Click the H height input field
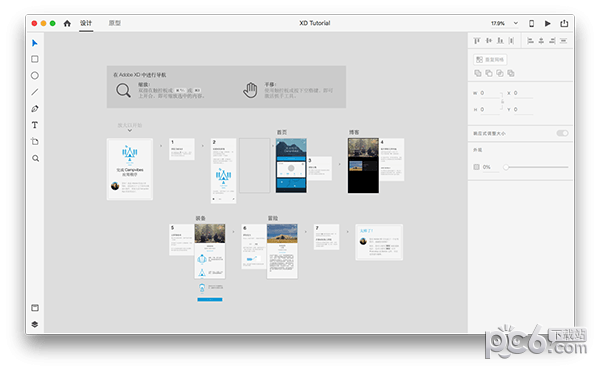This screenshot has height=371, width=600. [x=489, y=109]
